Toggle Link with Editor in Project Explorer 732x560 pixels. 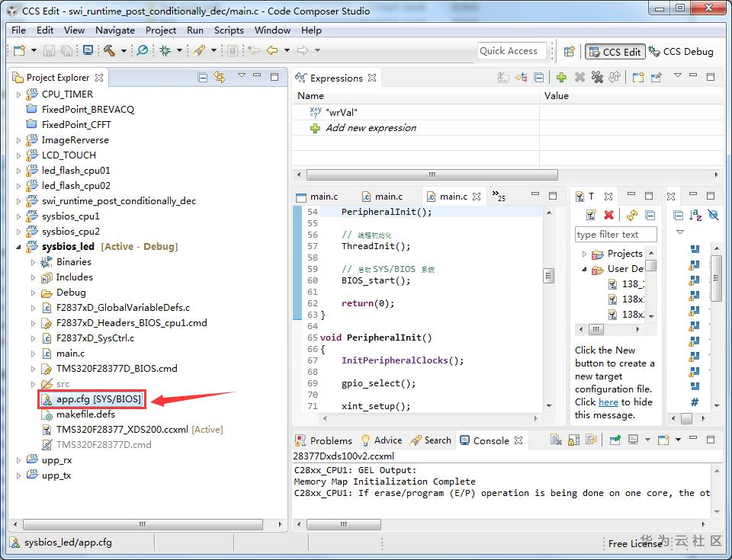(x=220, y=78)
